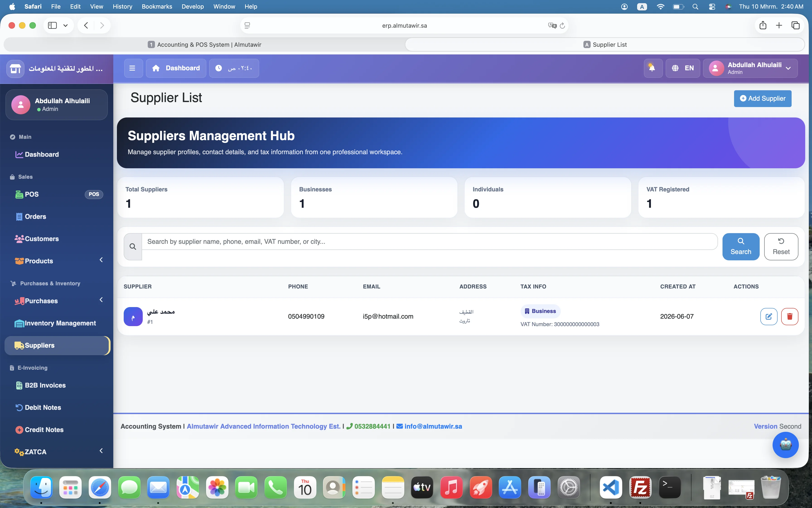Screen dimensions: 812x508
Task: Click the translate icon in address bar
Action: 552,26
